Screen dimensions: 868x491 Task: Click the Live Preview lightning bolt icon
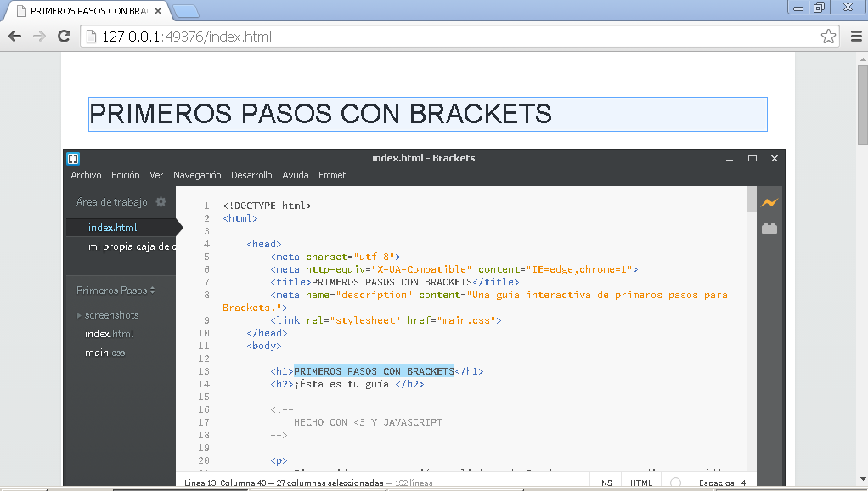coord(769,203)
